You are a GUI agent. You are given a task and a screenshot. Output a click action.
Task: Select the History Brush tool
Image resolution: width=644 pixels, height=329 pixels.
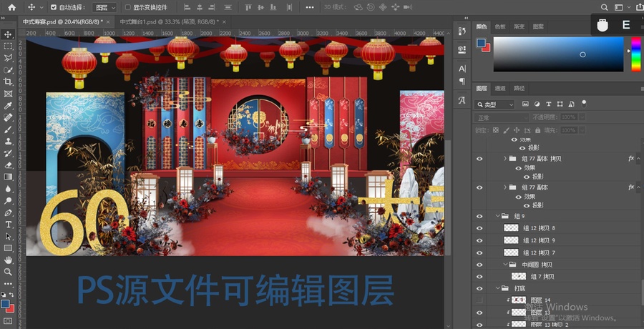click(x=8, y=153)
